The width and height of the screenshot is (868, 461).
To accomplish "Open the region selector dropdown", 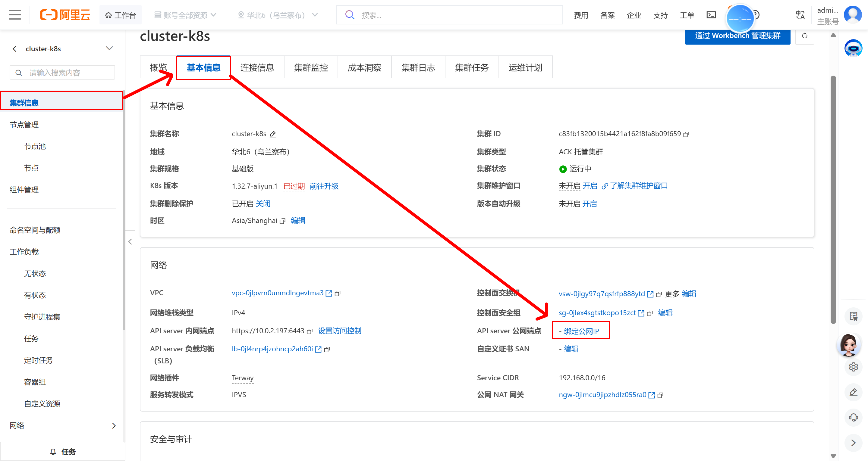I will coord(277,15).
